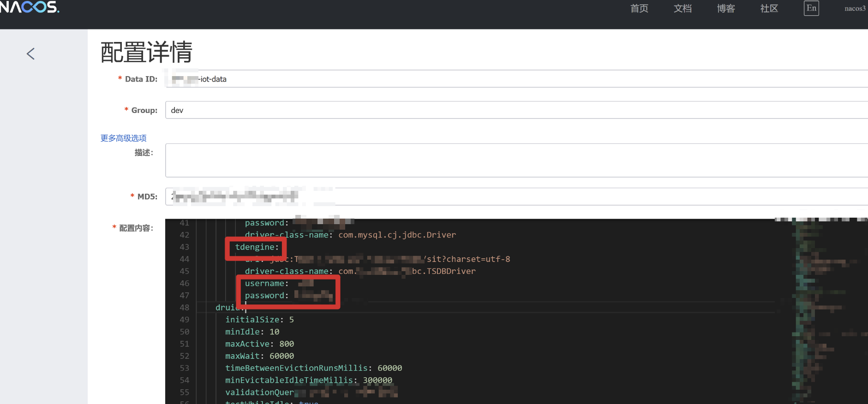Click line 46 username: text
868x404 pixels.
267,283
